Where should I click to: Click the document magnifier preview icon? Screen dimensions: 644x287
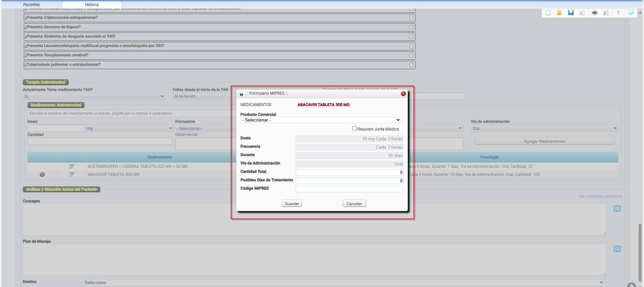coord(606,13)
